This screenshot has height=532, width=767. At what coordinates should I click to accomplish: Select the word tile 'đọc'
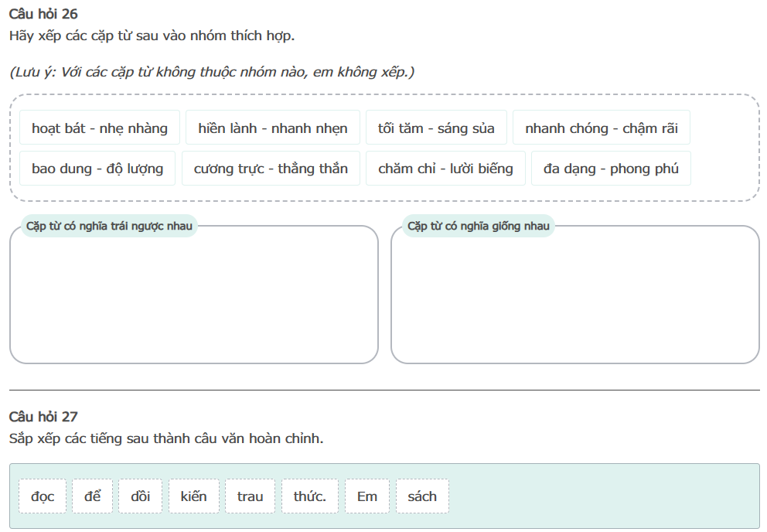click(x=43, y=496)
